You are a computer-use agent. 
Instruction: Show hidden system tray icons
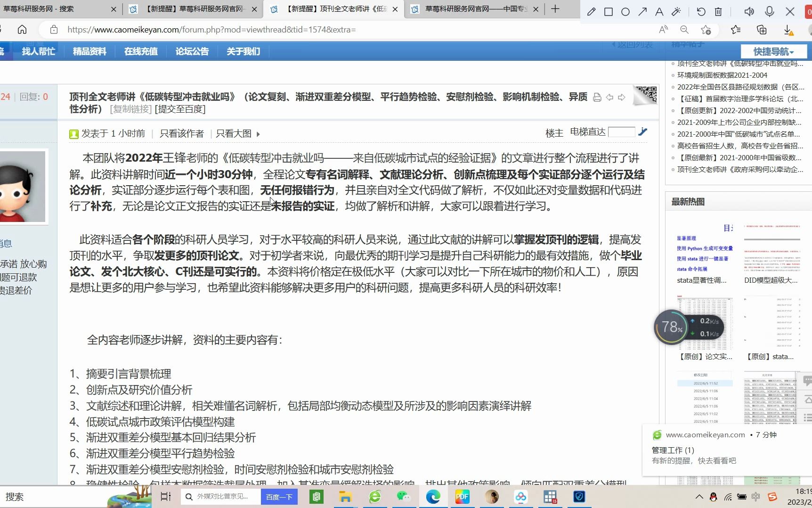pos(699,497)
